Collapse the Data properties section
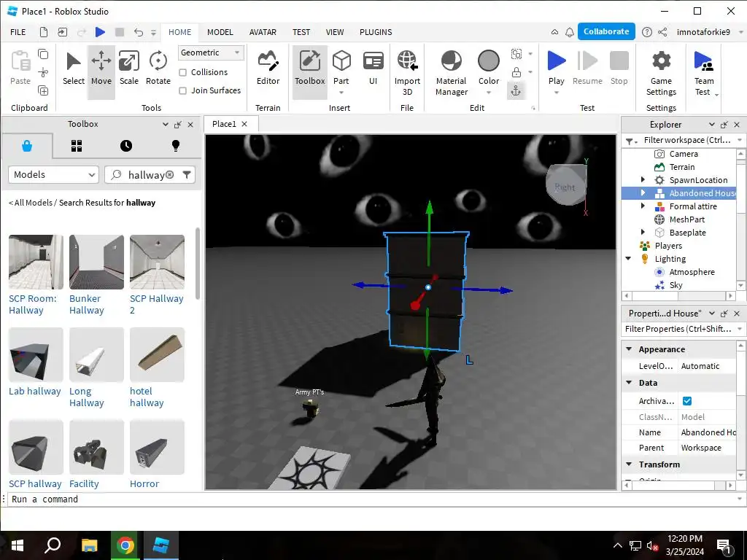 (x=629, y=382)
